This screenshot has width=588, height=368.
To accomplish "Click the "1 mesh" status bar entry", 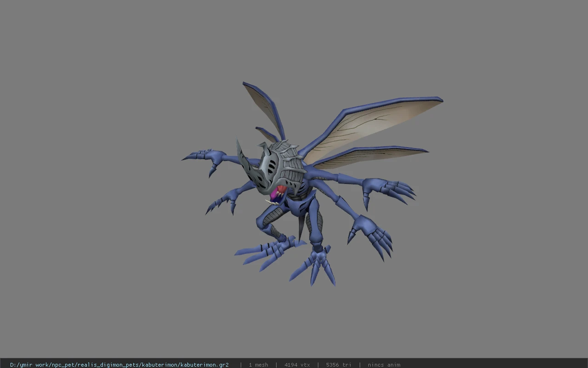I will click(x=259, y=365).
